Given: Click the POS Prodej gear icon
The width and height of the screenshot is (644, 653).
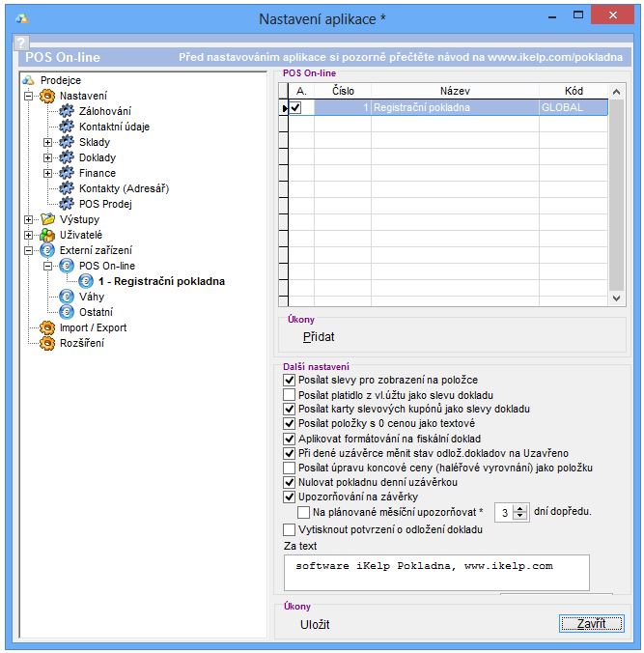Looking at the screenshot, I should (x=66, y=204).
